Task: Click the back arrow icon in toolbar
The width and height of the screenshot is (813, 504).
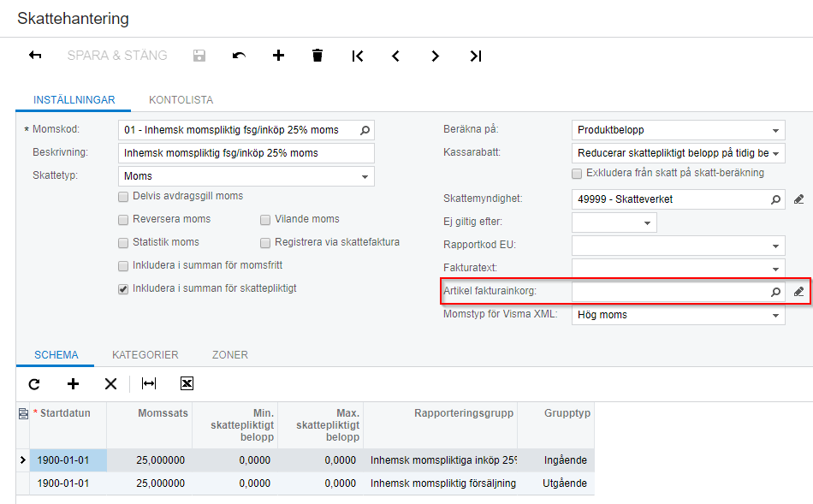Action: point(35,56)
